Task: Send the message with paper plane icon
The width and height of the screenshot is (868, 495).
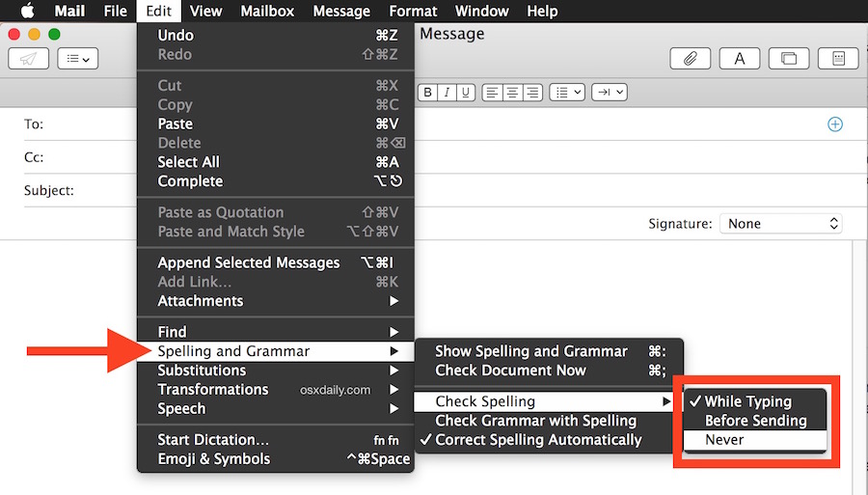Action: pyautogui.click(x=28, y=58)
